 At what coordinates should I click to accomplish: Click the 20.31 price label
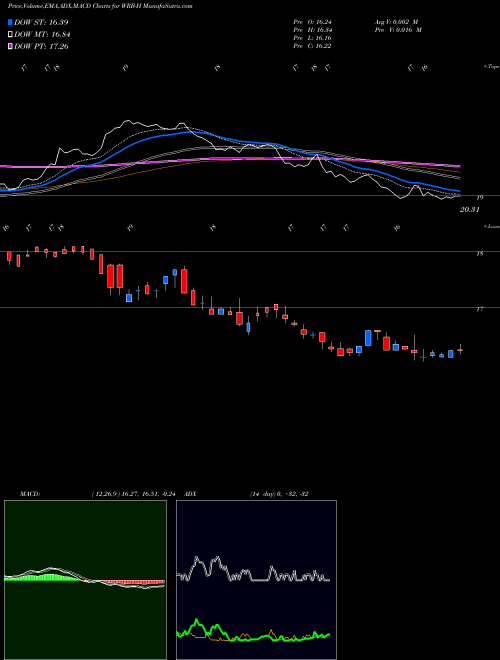470,209
